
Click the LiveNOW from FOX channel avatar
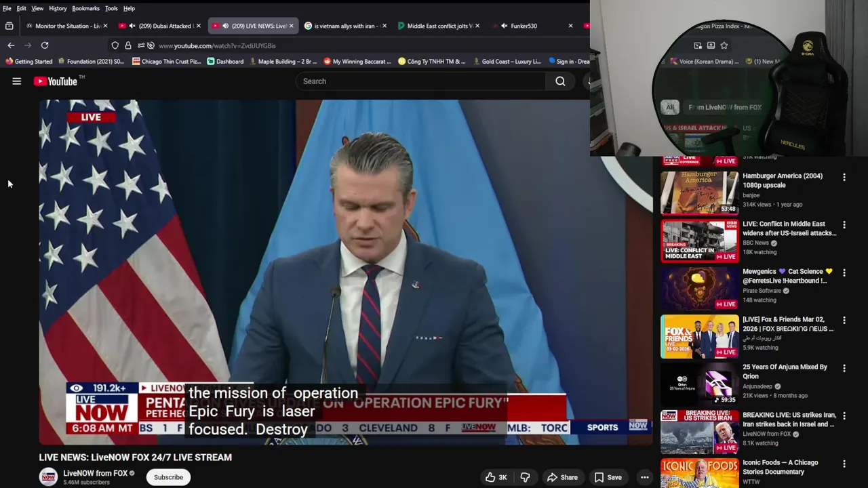(x=48, y=477)
